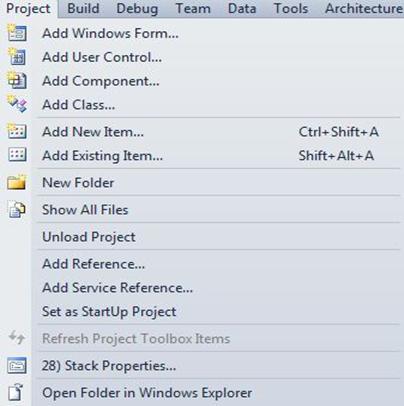Click the Add Existing Item icon
Screen dimensions: 404x406
(x=17, y=155)
